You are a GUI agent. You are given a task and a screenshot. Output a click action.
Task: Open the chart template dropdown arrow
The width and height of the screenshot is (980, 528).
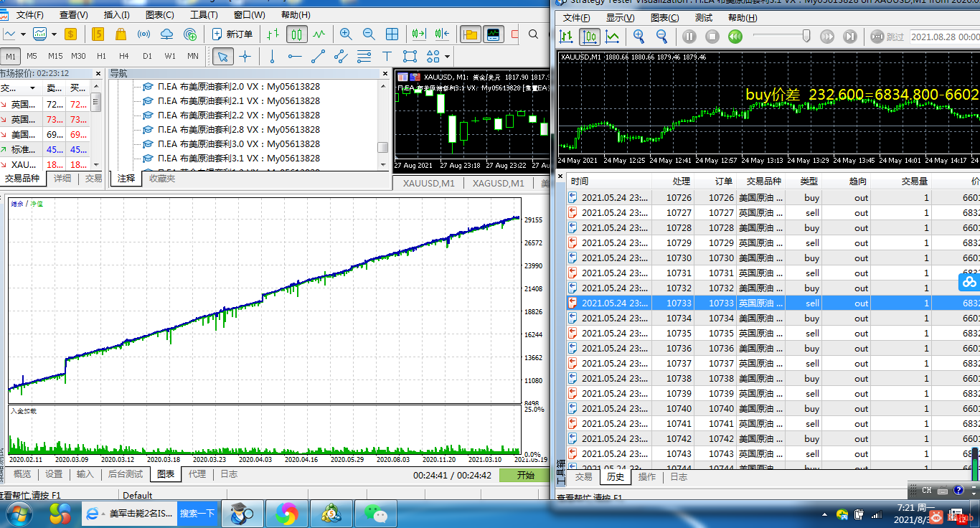54,34
